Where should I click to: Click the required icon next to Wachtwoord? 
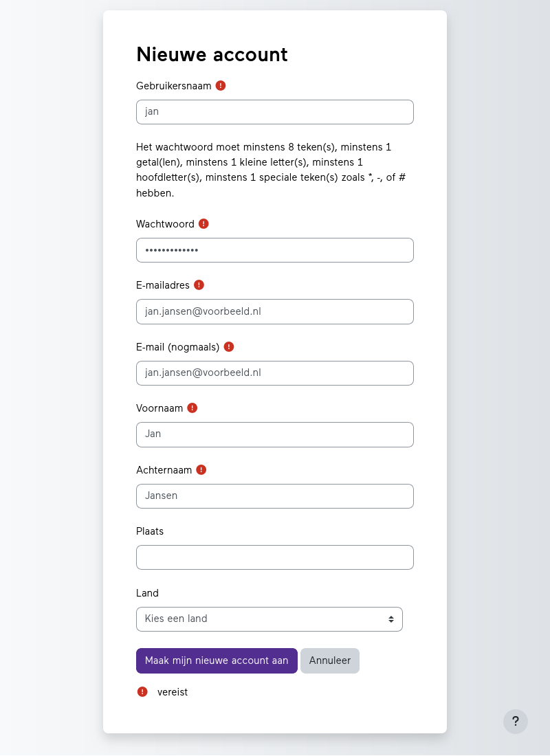click(203, 223)
